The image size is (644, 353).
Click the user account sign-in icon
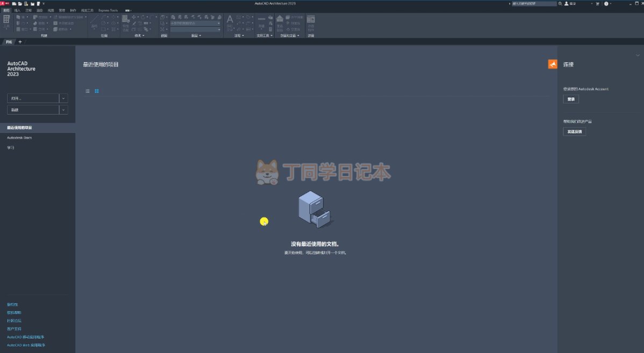coord(566,3)
